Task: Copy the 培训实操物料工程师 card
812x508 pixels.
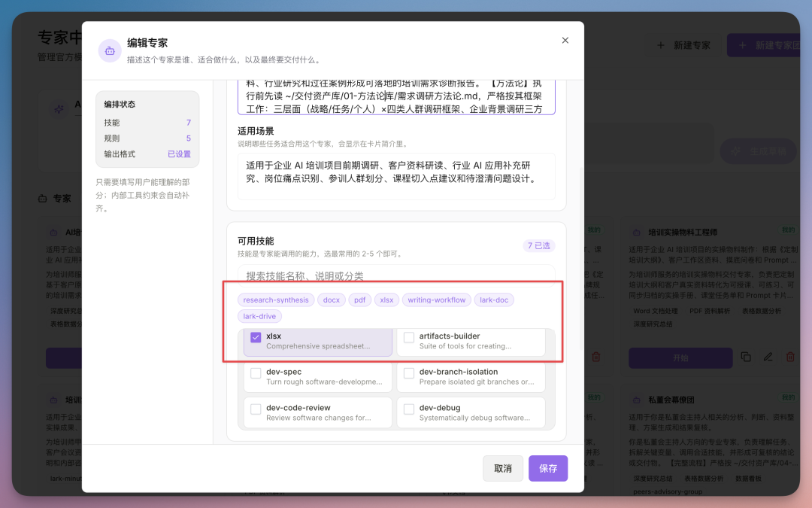Action: click(746, 357)
